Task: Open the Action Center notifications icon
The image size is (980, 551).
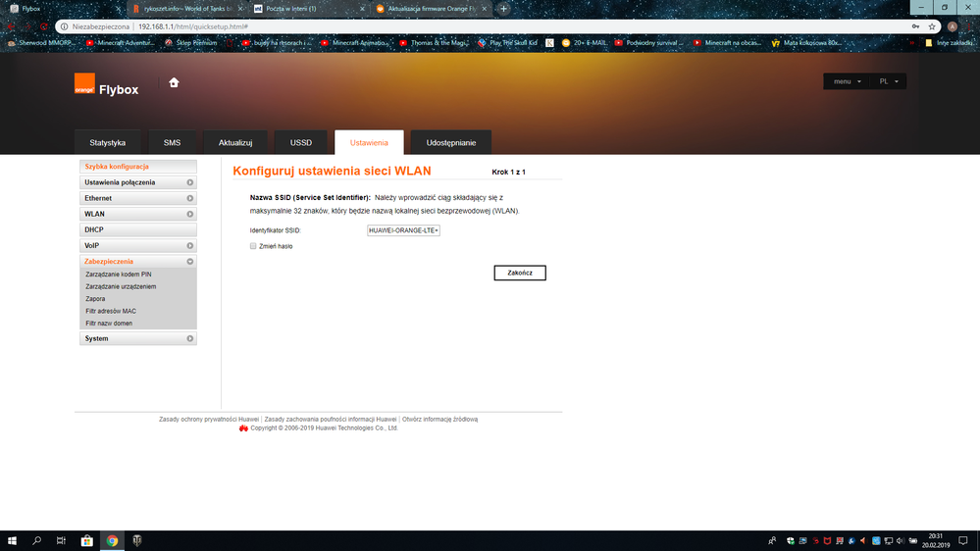Action: 963,541
